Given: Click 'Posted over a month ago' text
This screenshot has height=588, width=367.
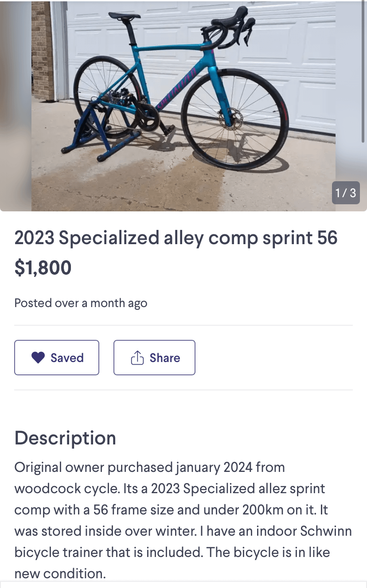Looking at the screenshot, I should 81,303.
